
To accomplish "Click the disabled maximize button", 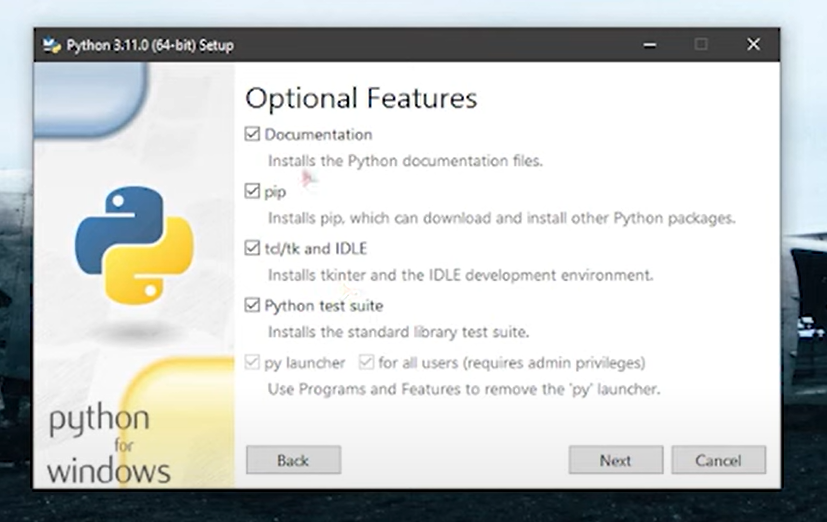I will [x=701, y=44].
